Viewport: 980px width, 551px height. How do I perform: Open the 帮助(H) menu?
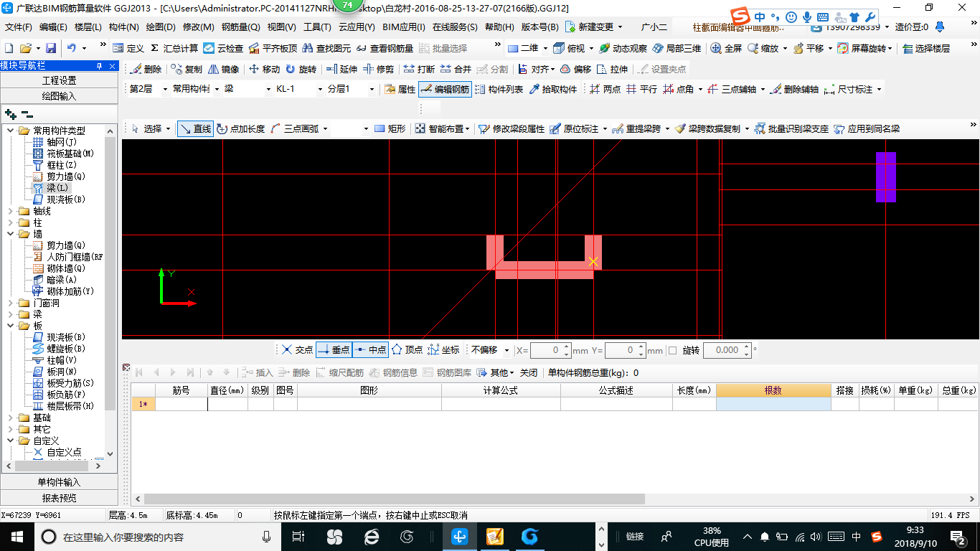click(499, 27)
